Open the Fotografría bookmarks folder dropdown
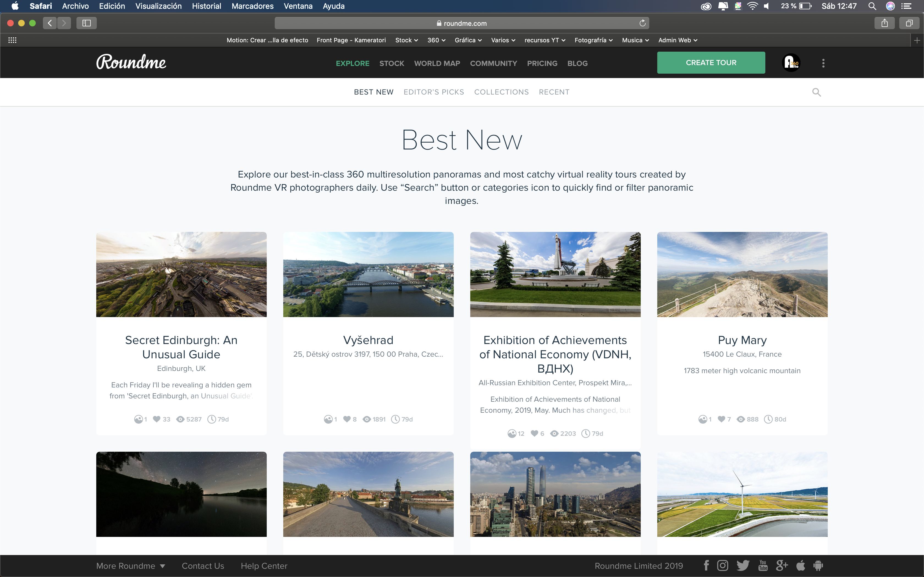The height and width of the screenshot is (577, 924). [593, 40]
